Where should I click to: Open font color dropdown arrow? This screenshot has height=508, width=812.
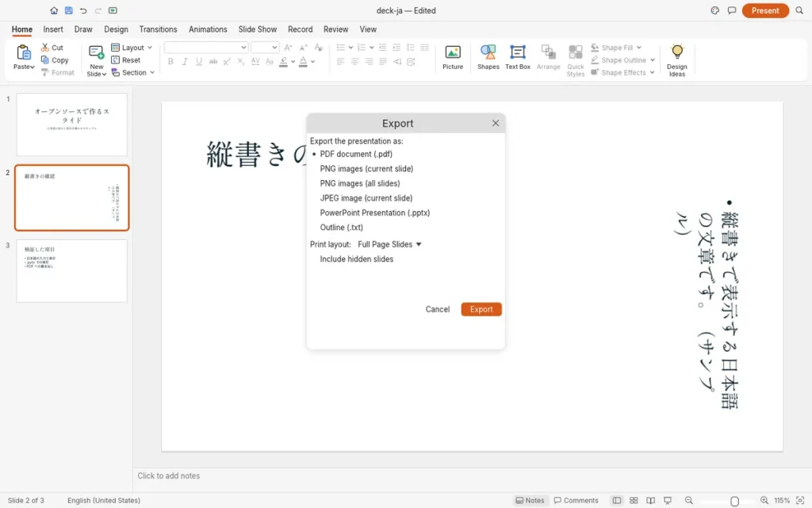[x=312, y=62]
